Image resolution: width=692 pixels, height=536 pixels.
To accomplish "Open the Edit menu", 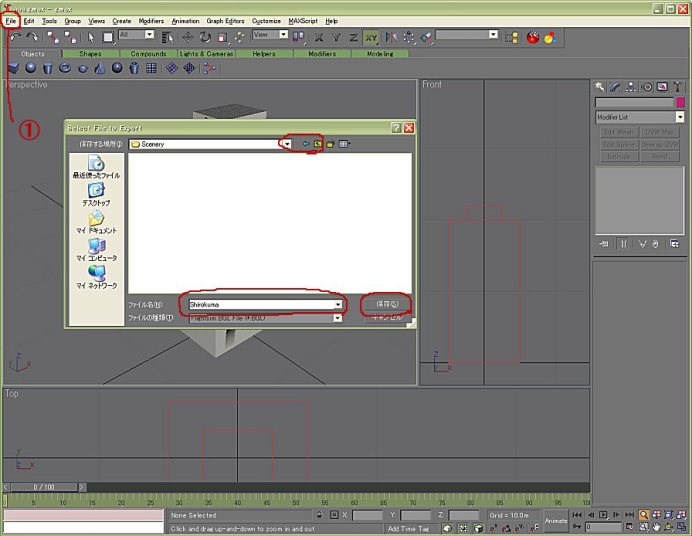I will [x=29, y=21].
